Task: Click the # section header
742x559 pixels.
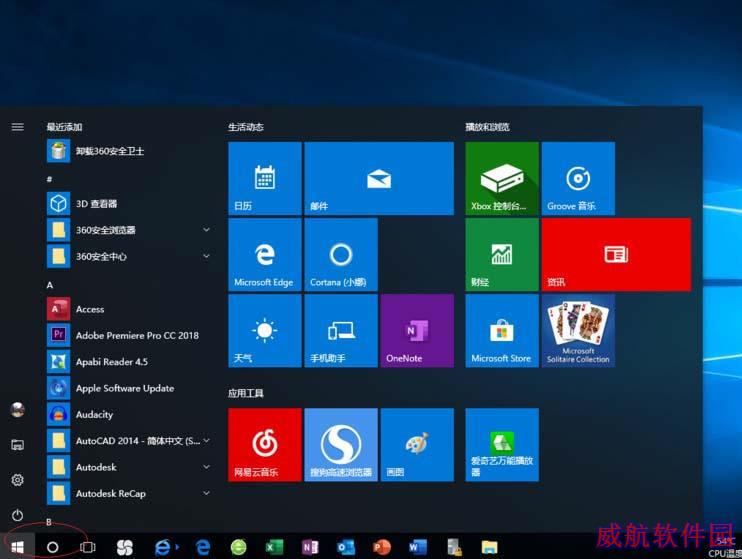Action: pos(49,179)
